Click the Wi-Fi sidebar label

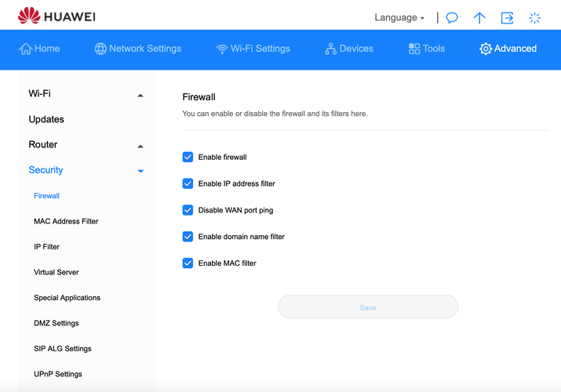pos(39,93)
